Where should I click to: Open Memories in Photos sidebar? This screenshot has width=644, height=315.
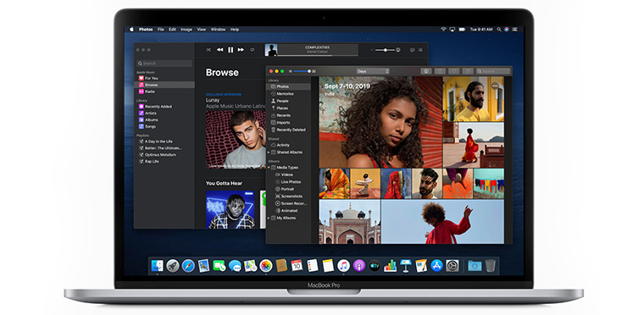click(288, 94)
